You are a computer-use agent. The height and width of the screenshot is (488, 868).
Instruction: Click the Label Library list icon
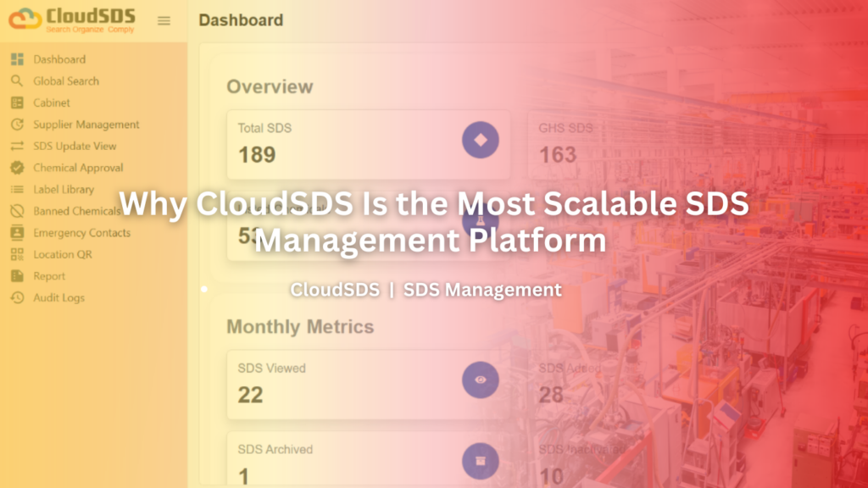click(17, 189)
